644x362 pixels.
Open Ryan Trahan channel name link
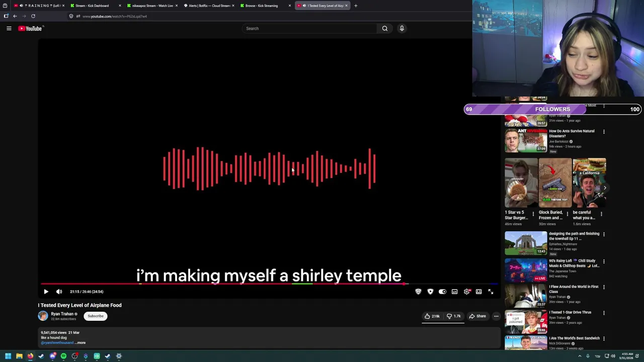62,314
